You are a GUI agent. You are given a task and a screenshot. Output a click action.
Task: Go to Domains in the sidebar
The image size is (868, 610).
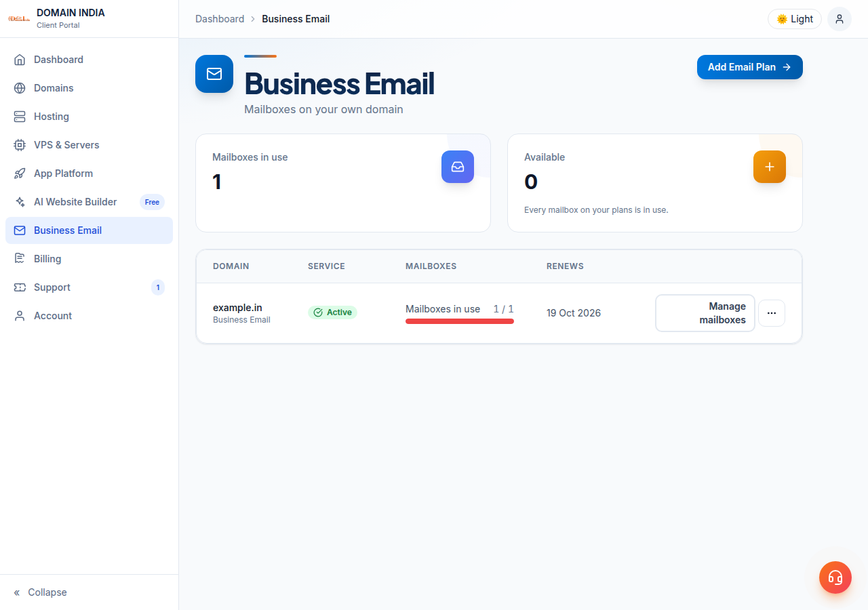coord(89,88)
